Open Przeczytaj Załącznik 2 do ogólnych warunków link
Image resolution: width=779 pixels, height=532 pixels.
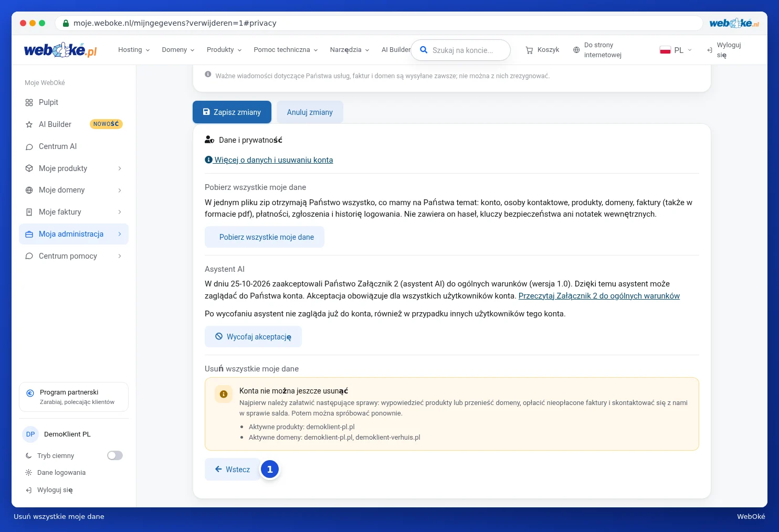(x=599, y=296)
